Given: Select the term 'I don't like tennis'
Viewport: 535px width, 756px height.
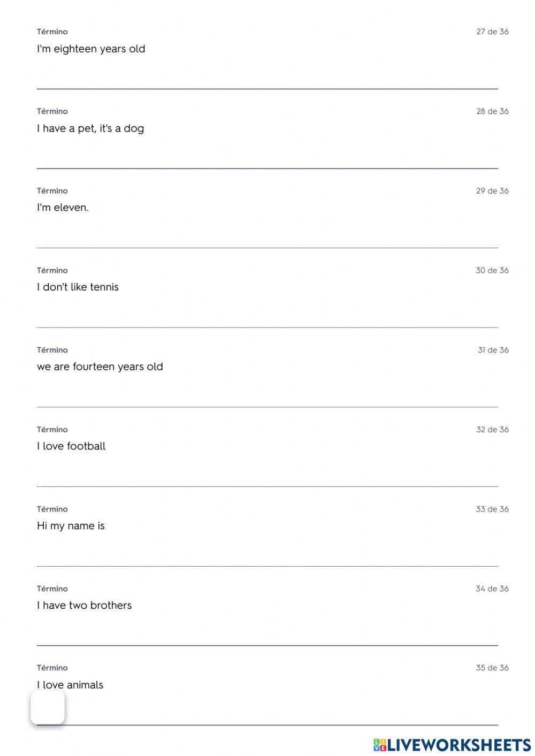Looking at the screenshot, I should 78,287.
